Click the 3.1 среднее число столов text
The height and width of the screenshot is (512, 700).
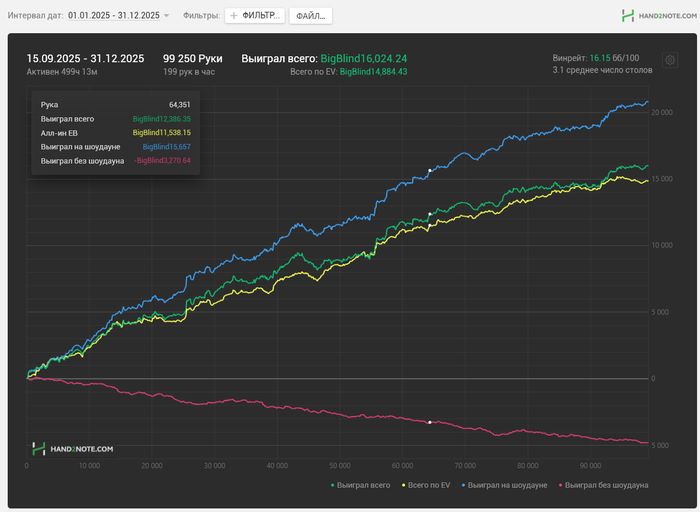tap(602, 70)
